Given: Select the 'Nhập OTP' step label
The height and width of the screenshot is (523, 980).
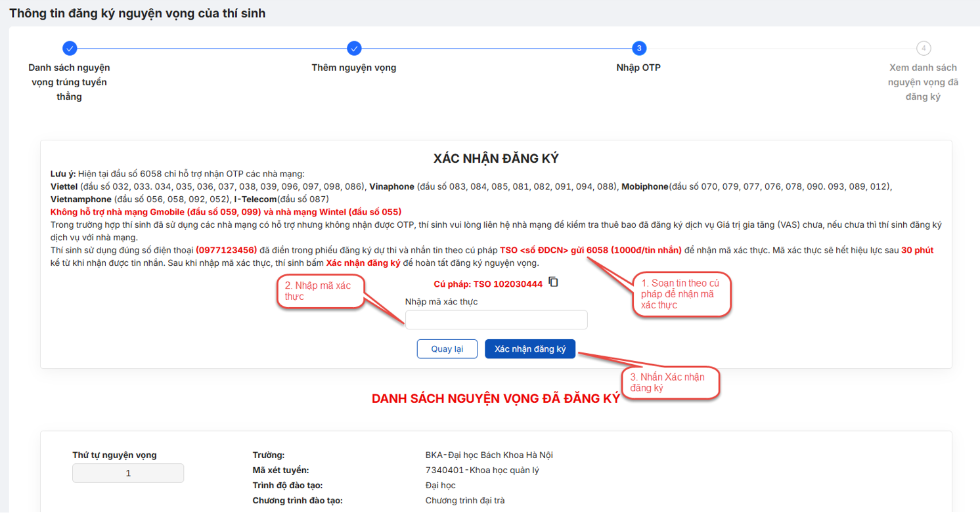Looking at the screenshot, I should pyautogui.click(x=639, y=68).
